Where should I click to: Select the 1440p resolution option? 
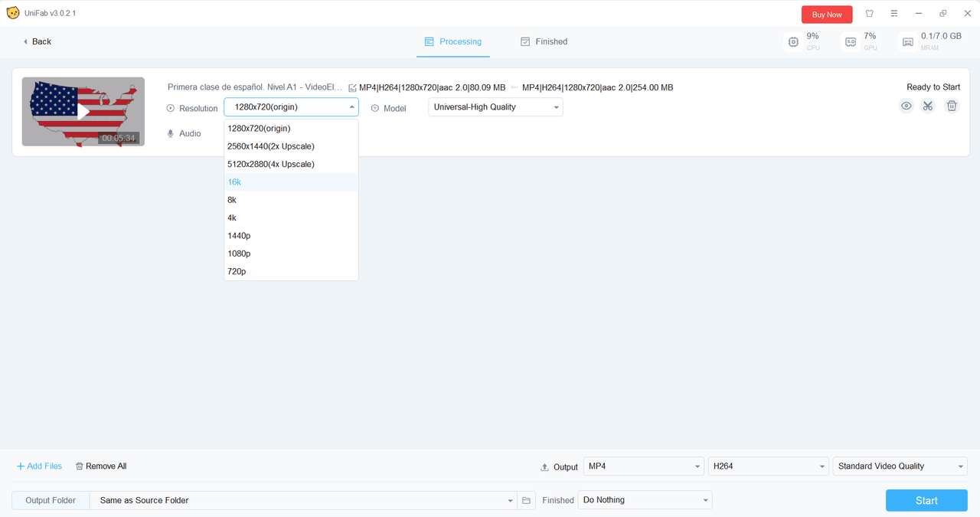point(291,236)
